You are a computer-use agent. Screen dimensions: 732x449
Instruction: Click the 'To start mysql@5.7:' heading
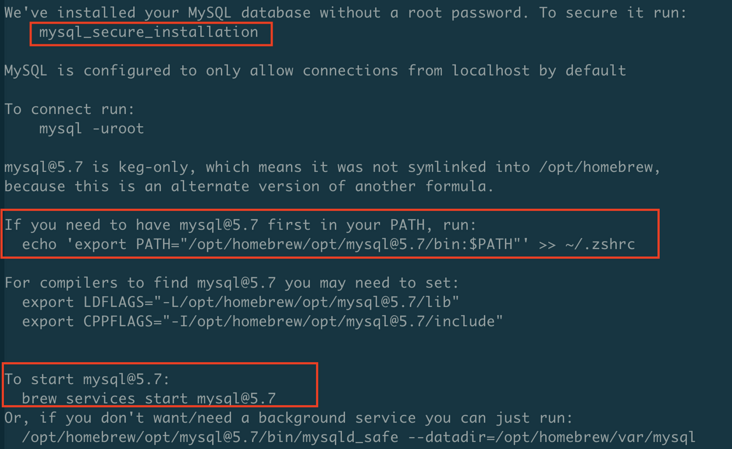click(x=86, y=379)
